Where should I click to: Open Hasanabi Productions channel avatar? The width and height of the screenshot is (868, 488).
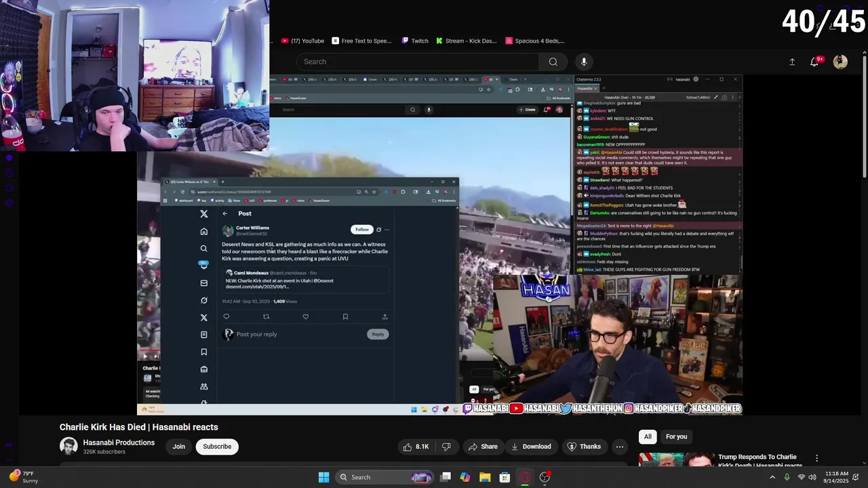(x=68, y=446)
